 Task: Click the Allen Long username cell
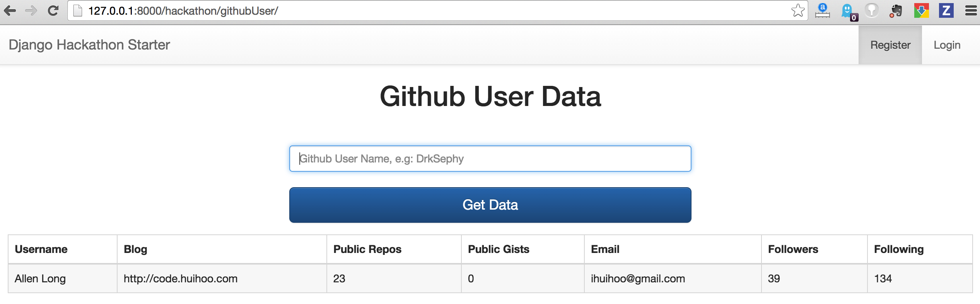point(40,278)
